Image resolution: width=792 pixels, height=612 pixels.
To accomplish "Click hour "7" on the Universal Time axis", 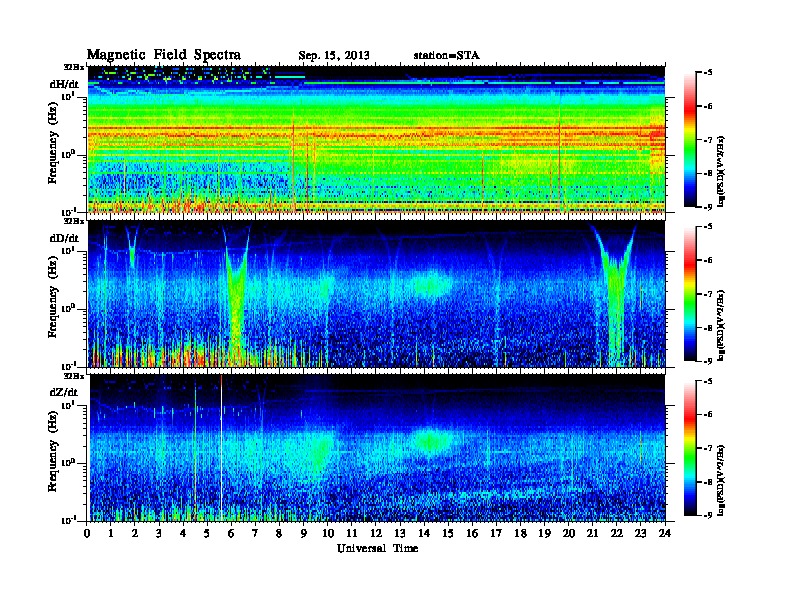I will [256, 533].
